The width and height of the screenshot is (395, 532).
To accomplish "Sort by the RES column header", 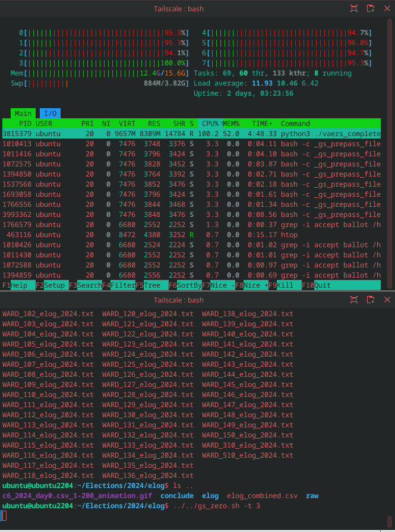I will pos(154,124).
